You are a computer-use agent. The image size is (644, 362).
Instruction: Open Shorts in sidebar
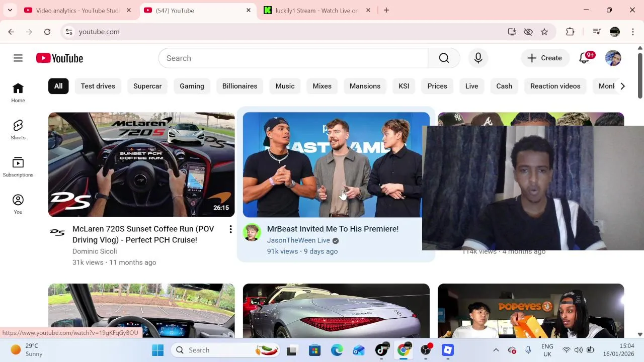pyautogui.click(x=18, y=130)
